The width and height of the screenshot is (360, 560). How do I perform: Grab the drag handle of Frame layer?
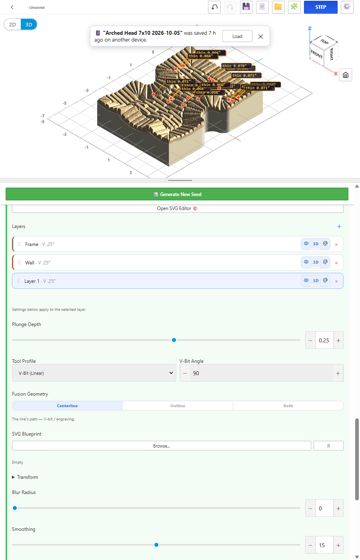click(x=19, y=244)
